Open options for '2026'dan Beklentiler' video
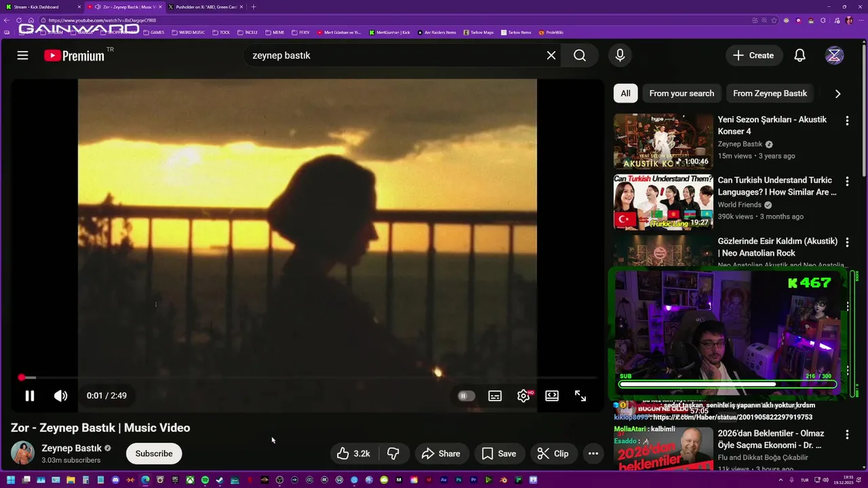Screen dimensions: 868x488 pos(847,434)
